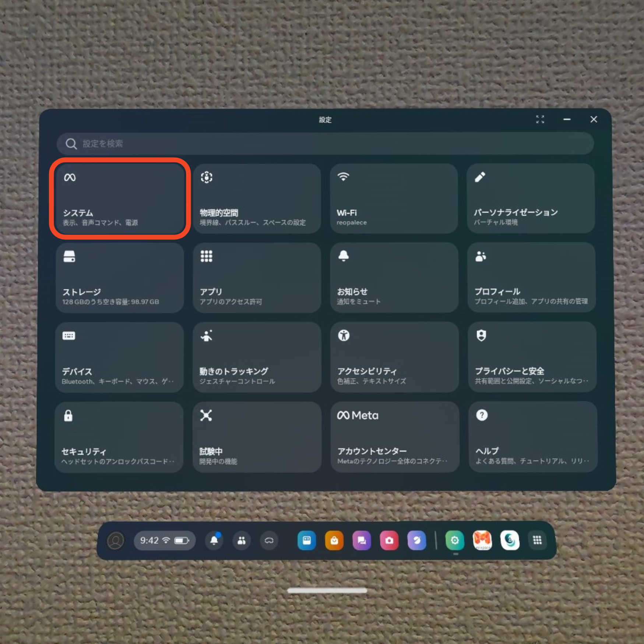Open the notifications bell in the dock
Viewport: 644px width, 644px height.
tap(214, 540)
